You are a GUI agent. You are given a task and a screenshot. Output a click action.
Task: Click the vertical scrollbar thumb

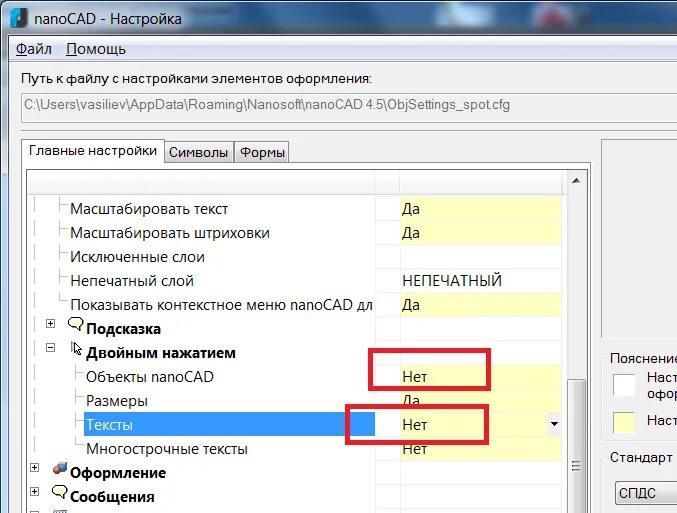(576, 446)
